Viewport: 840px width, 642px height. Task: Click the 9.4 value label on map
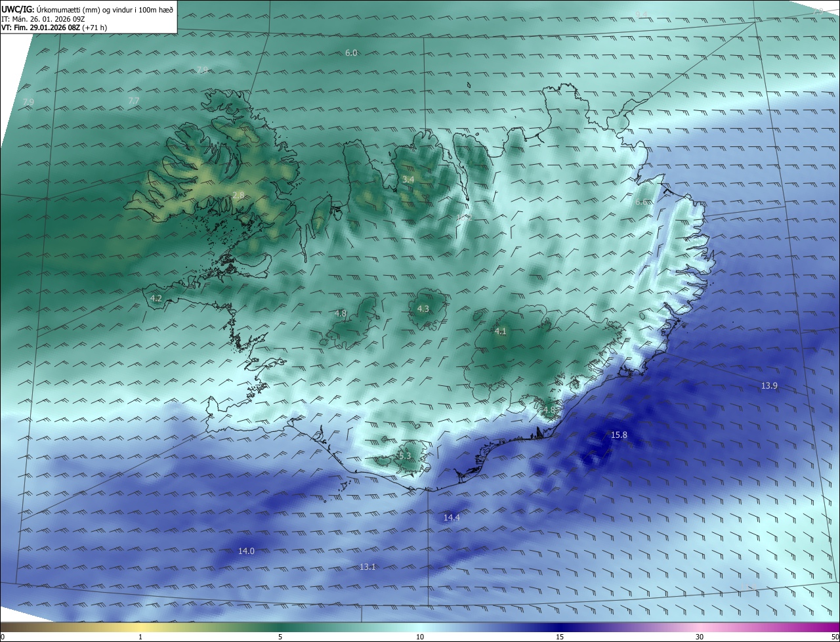[x=642, y=14]
